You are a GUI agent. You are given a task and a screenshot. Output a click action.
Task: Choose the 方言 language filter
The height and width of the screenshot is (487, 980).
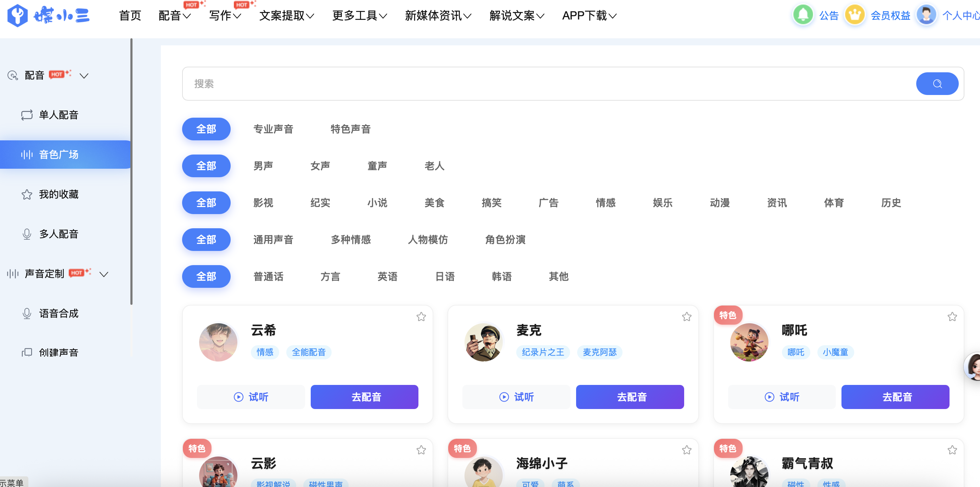[x=330, y=276]
